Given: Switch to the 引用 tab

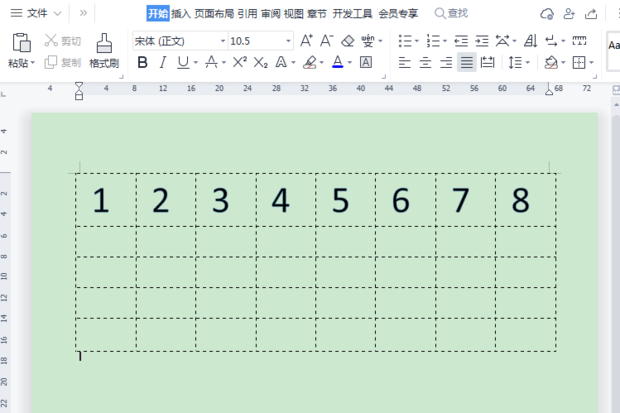Looking at the screenshot, I should [247, 14].
